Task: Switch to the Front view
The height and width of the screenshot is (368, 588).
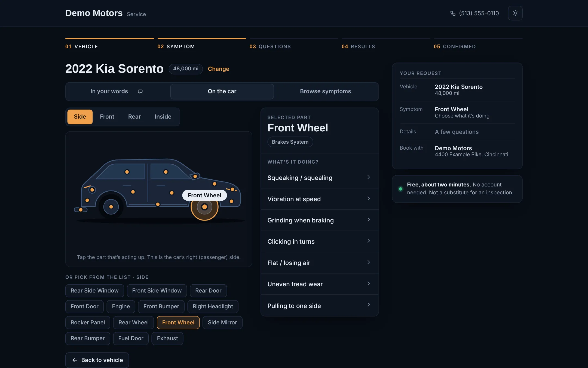Action: coord(107,117)
